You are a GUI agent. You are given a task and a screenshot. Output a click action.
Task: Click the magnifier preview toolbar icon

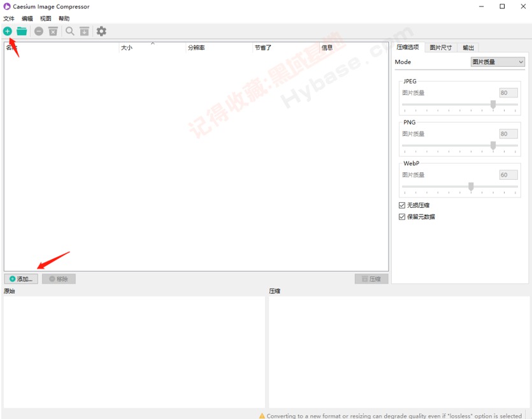tap(70, 31)
